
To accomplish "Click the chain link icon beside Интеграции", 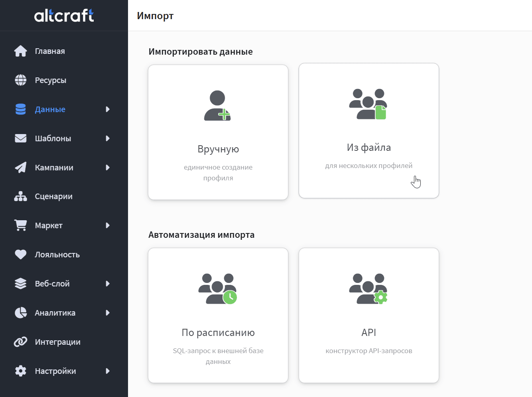I will click(x=21, y=342).
